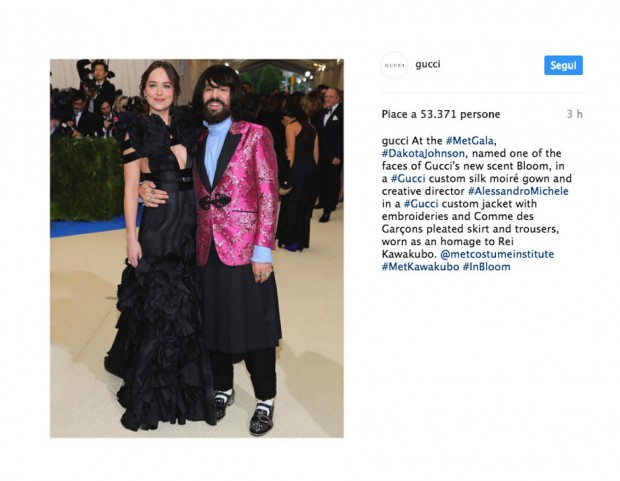The image size is (620, 481).
Task: Open the #InBloom hashtag
Action: 486,267
